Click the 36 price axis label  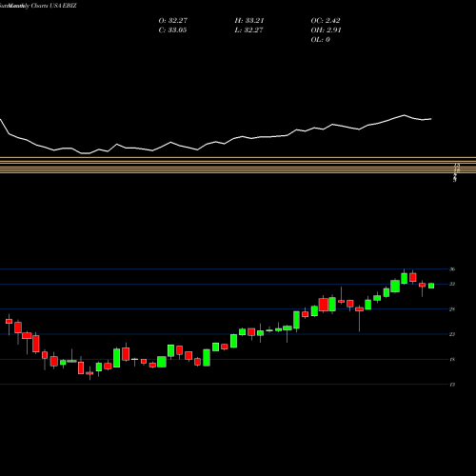point(452,269)
